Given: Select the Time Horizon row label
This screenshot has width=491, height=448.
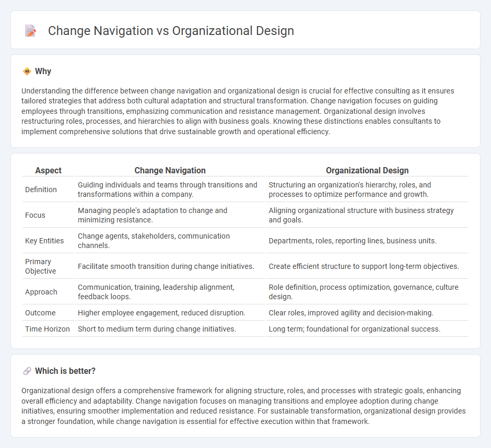Looking at the screenshot, I should (x=48, y=329).
